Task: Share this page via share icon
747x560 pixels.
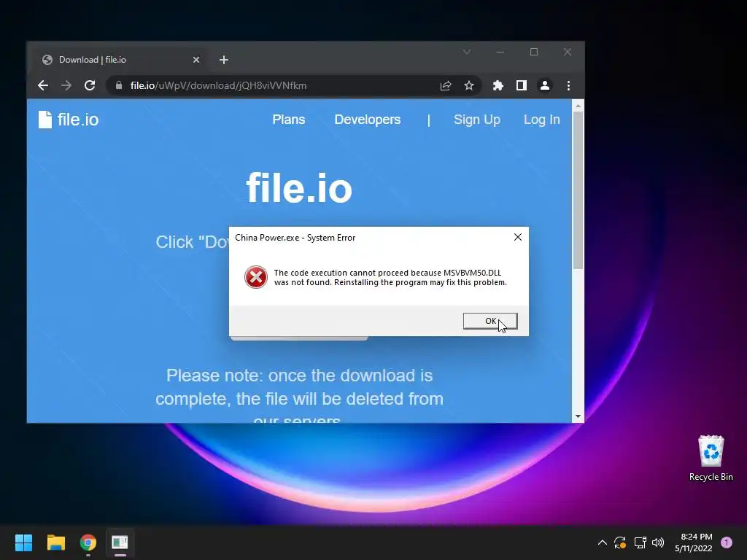Action: point(446,86)
